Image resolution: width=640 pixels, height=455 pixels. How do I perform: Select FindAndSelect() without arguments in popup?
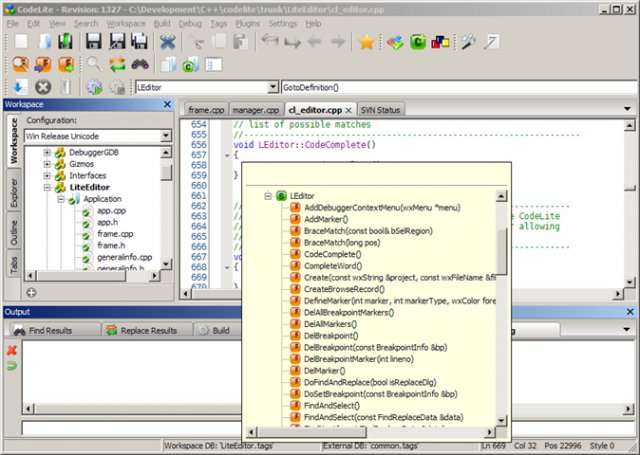coord(332,406)
